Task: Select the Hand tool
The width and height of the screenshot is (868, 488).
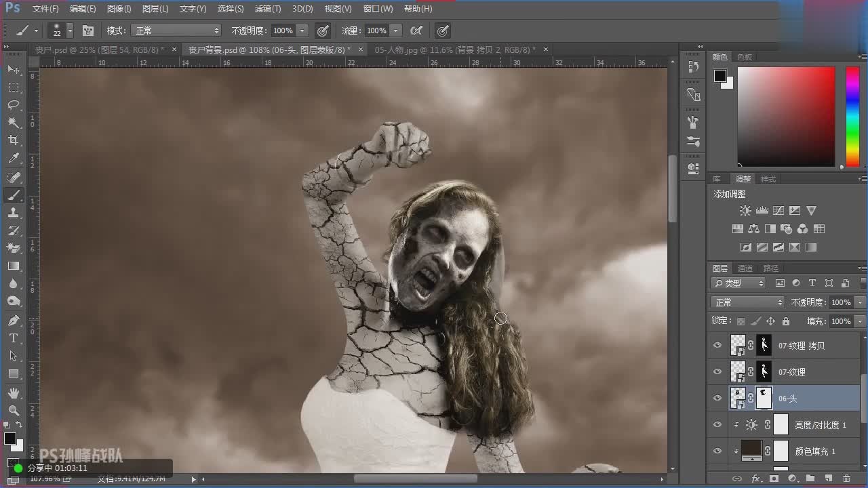Action: point(14,392)
